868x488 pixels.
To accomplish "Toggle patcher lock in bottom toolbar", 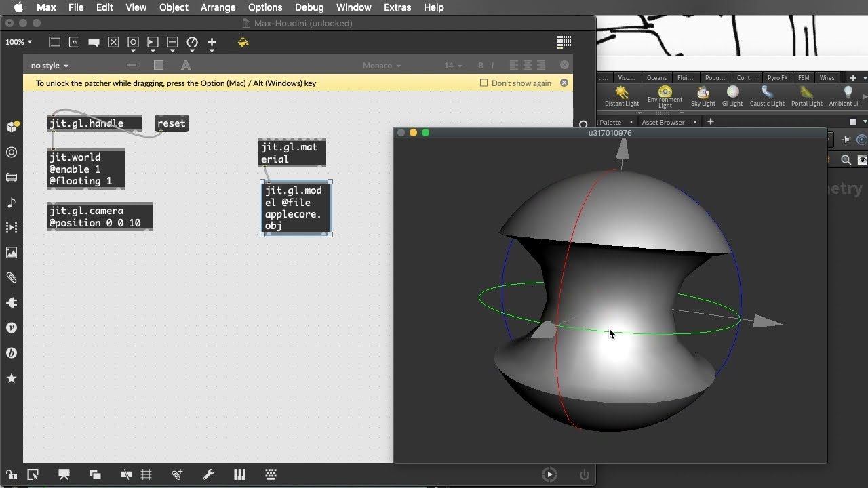I will 12,474.
